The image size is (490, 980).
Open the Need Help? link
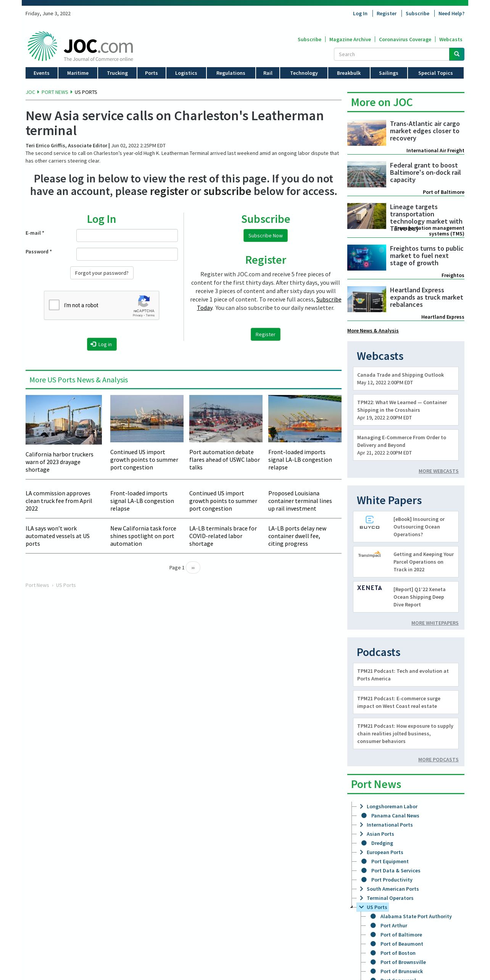coord(451,13)
